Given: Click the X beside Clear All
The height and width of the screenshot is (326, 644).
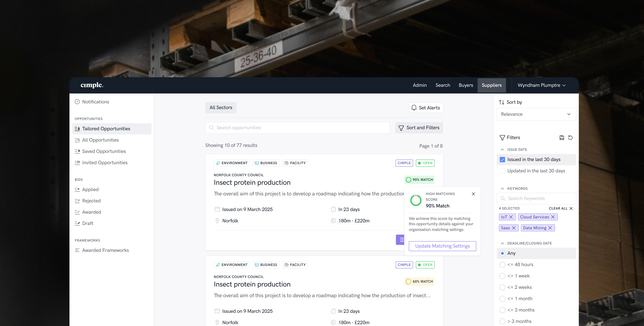Looking at the screenshot, I should 571,208.
